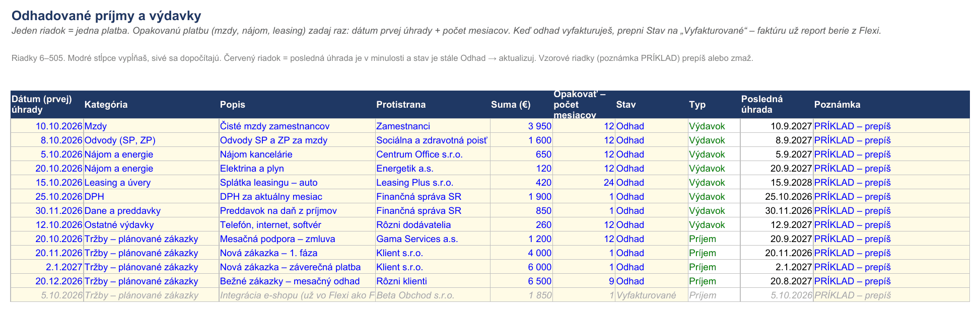Click the Poznámka cell in Mzdy row
This screenshot has width=980, height=312.
[x=891, y=126]
